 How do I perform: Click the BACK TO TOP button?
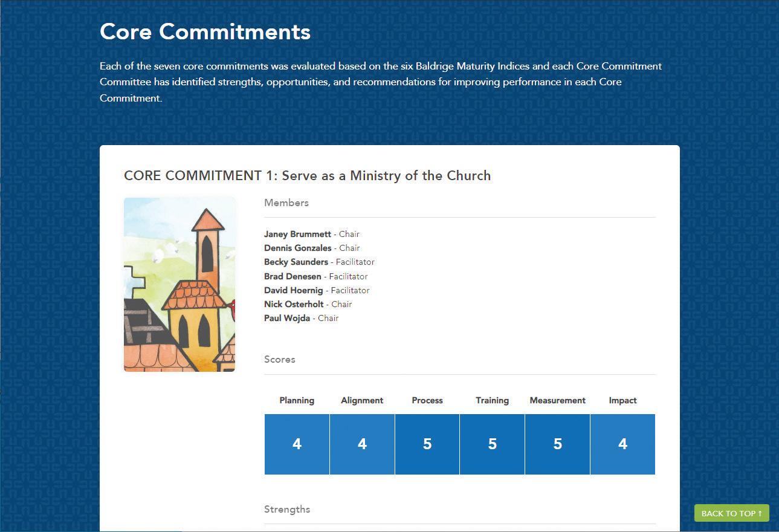pyautogui.click(x=731, y=513)
